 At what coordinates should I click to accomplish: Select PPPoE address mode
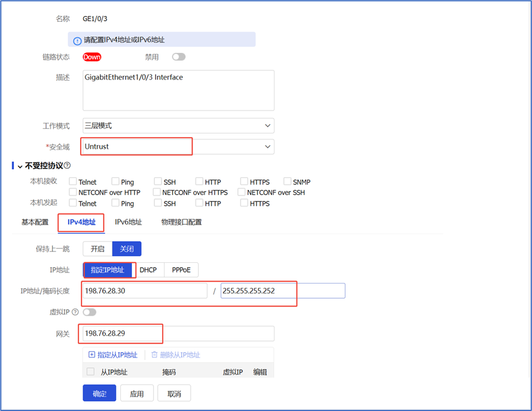[x=181, y=270]
